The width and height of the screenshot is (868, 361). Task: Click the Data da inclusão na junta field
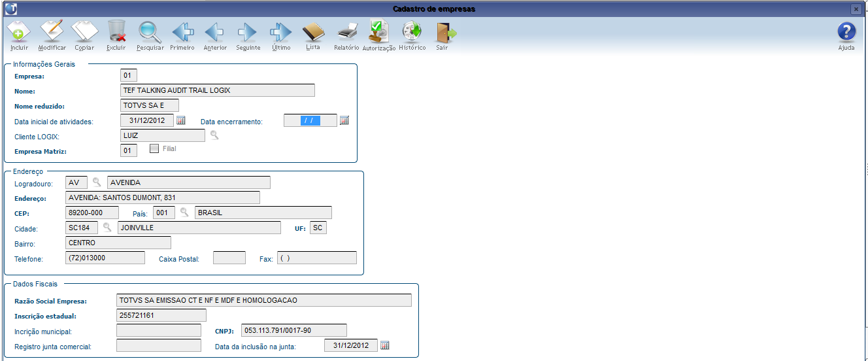click(351, 345)
